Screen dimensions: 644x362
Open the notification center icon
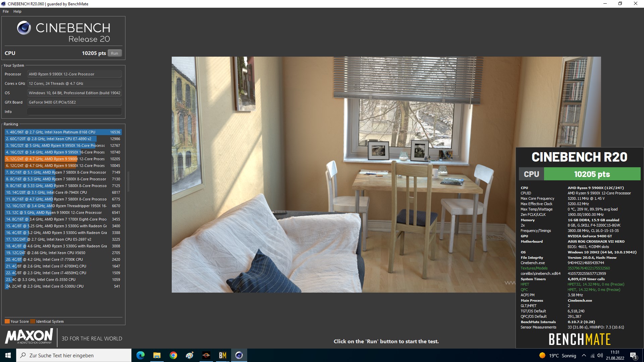[634, 355]
